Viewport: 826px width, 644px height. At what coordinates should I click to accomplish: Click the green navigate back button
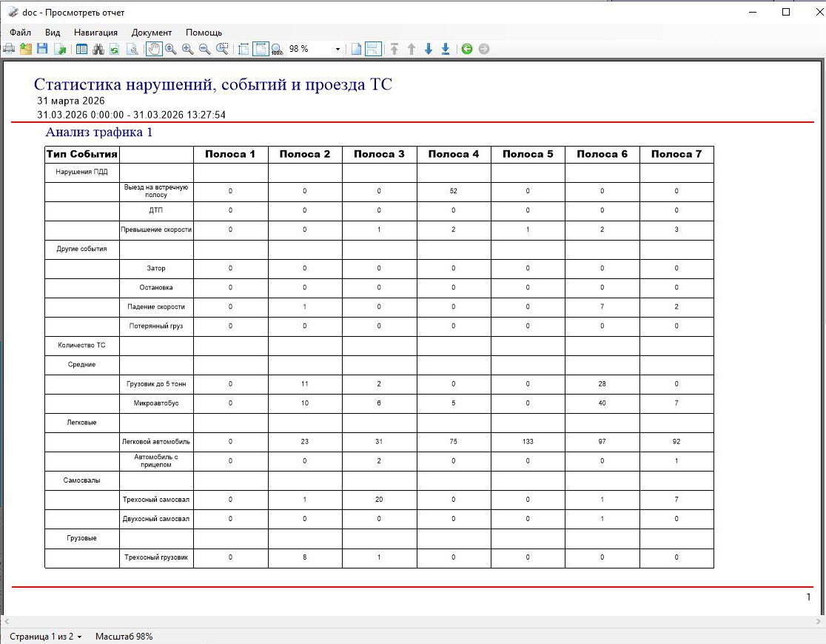pyautogui.click(x=467, y=49)
